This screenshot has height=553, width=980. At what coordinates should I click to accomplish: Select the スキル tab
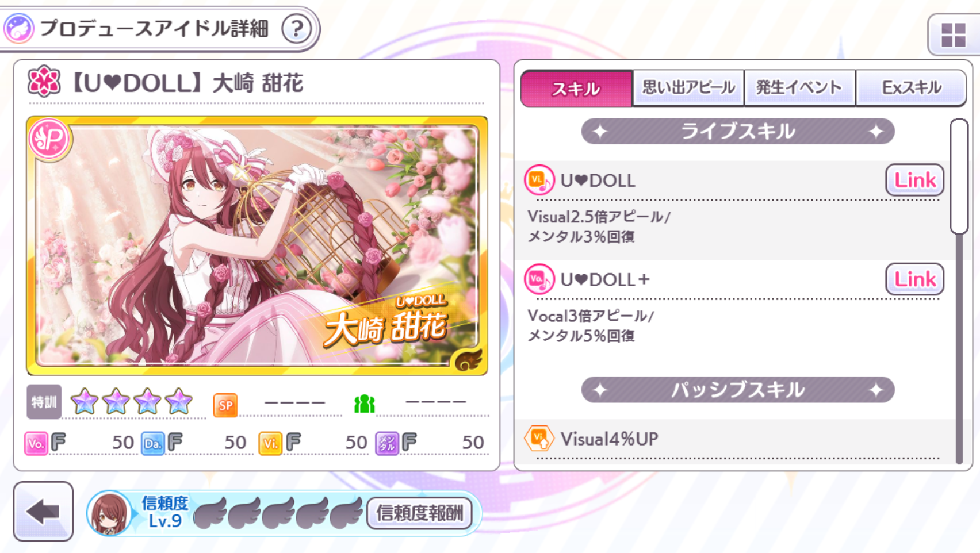point(576,89)
